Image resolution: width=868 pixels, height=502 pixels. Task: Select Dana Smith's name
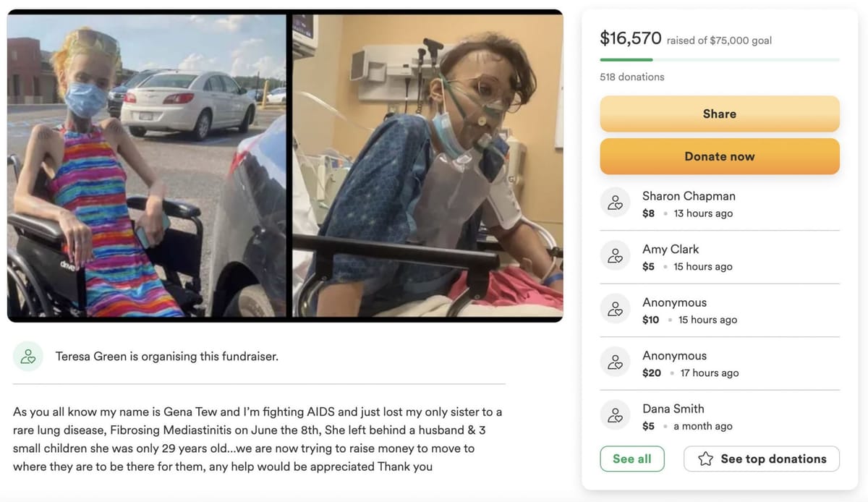[x=673, y=408]
